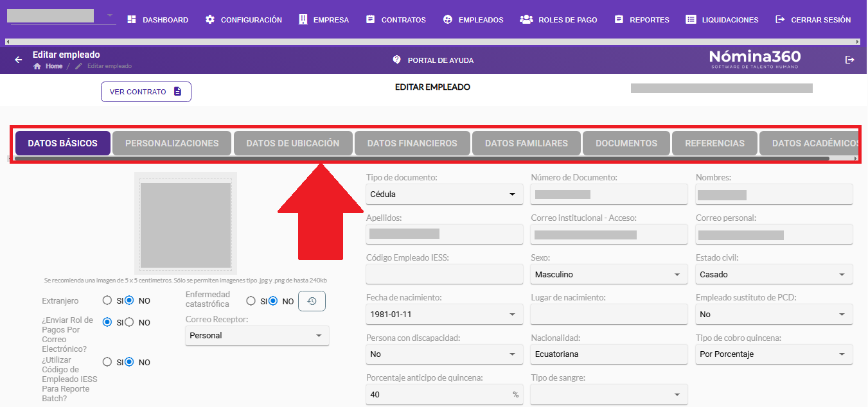Open the Sexo dropdown
The height and width of the screenshot is (407, 868).
pos(609,274)
